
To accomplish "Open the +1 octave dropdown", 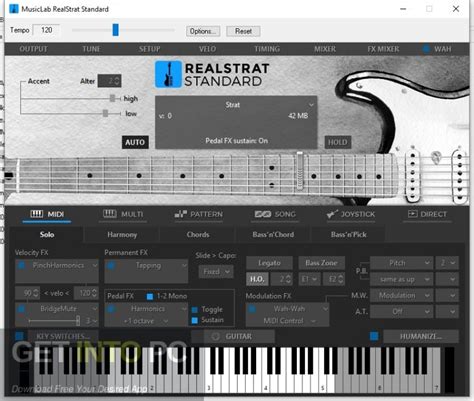I will [x=146, y=321].
